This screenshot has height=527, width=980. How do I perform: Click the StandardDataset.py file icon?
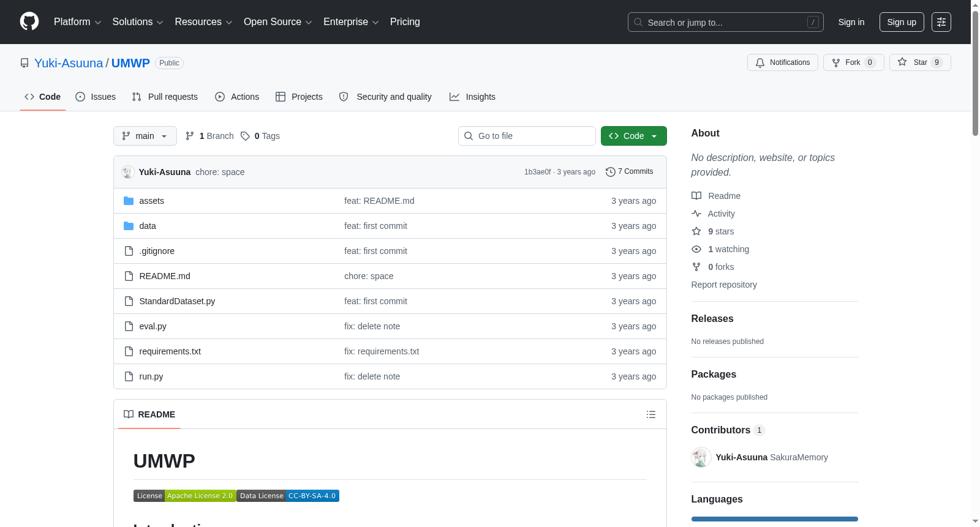pos(129,301)
